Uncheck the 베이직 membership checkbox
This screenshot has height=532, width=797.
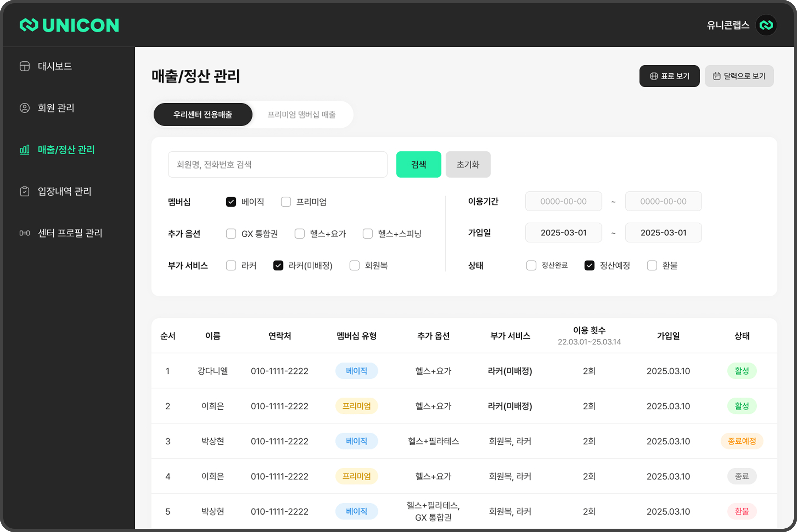[x=231, y=202]
